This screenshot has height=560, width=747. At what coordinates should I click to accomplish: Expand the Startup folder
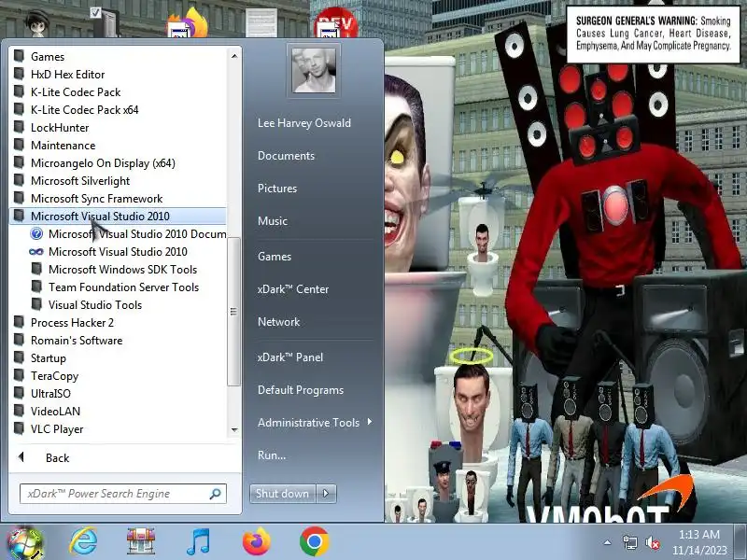pos(118,358)
